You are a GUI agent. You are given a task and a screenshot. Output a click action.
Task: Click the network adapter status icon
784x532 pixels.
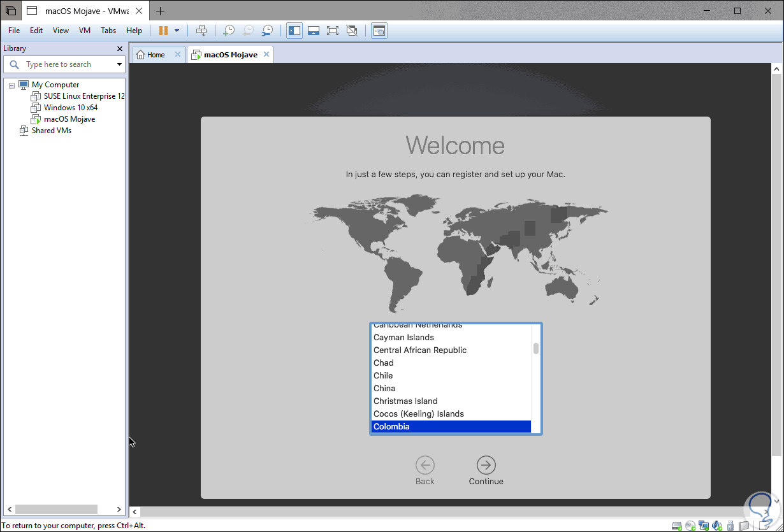[x=704, y=526]
